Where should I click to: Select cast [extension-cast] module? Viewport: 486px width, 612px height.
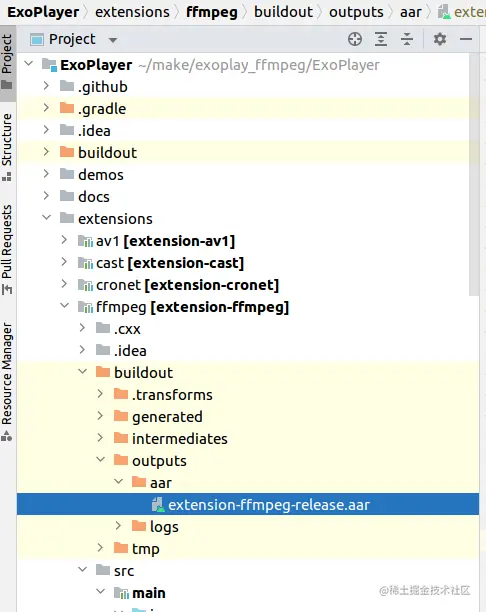(x=243, y=263)
